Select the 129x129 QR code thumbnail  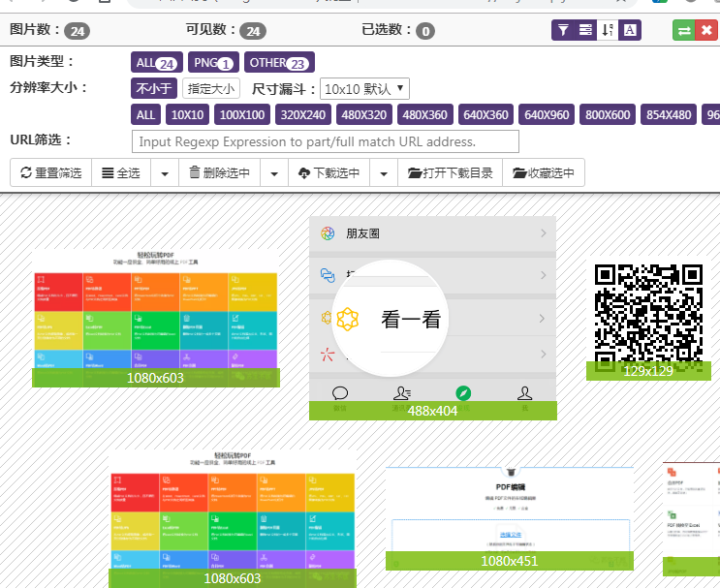[648, 318]
